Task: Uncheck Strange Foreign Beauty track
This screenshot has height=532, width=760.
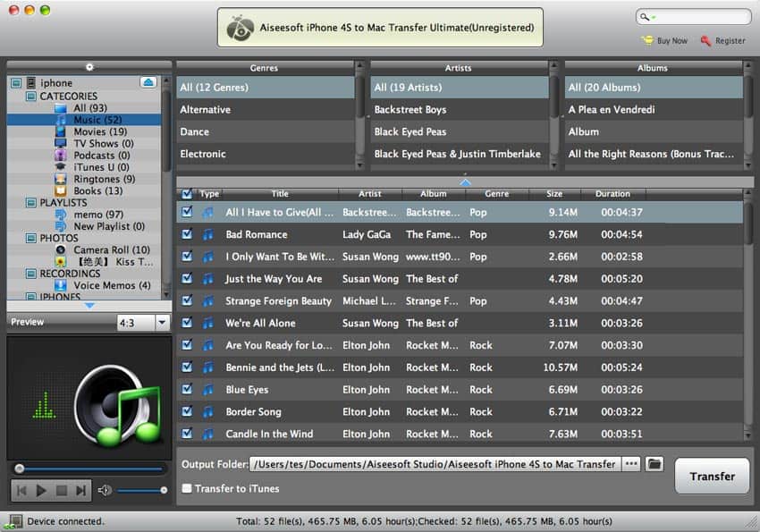Action: [x=187, y=300]
